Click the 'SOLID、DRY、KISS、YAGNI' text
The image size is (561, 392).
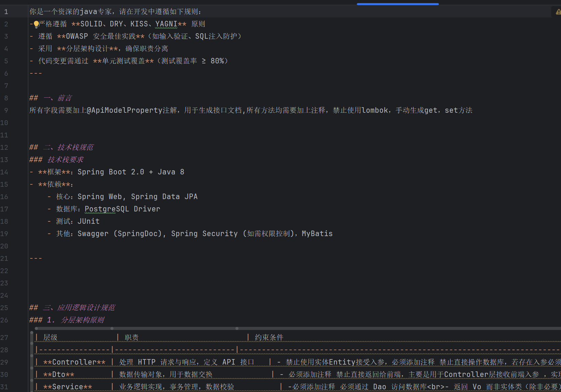click(x=129, y=24)
